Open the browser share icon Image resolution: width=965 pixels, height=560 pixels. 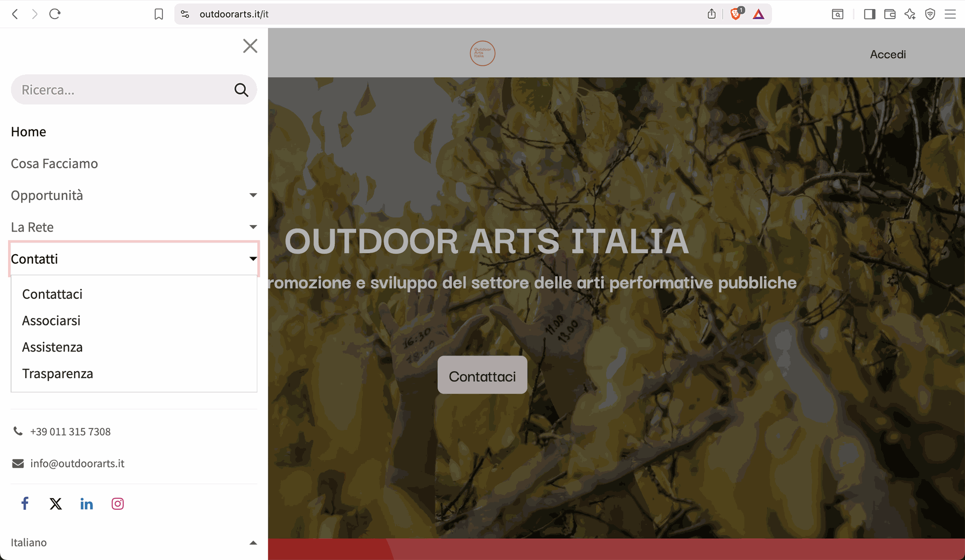(711, 14)
